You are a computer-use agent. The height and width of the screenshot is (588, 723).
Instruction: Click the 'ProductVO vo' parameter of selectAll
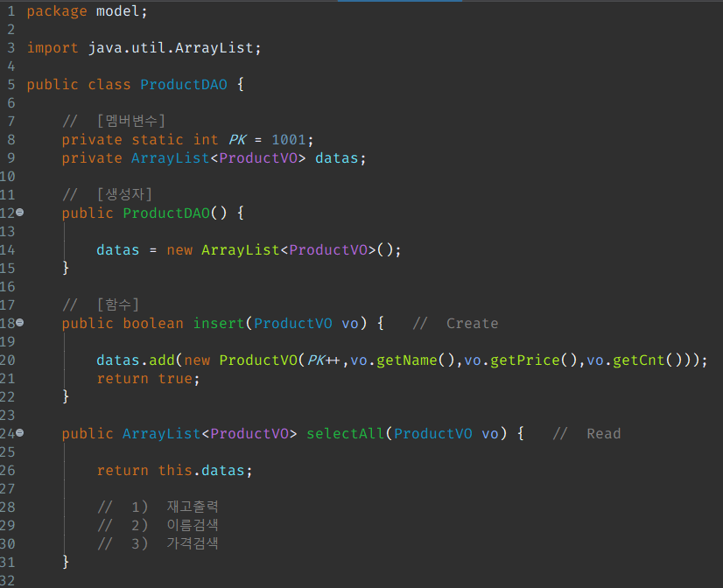pyautogui.click(x=446, y=434)
